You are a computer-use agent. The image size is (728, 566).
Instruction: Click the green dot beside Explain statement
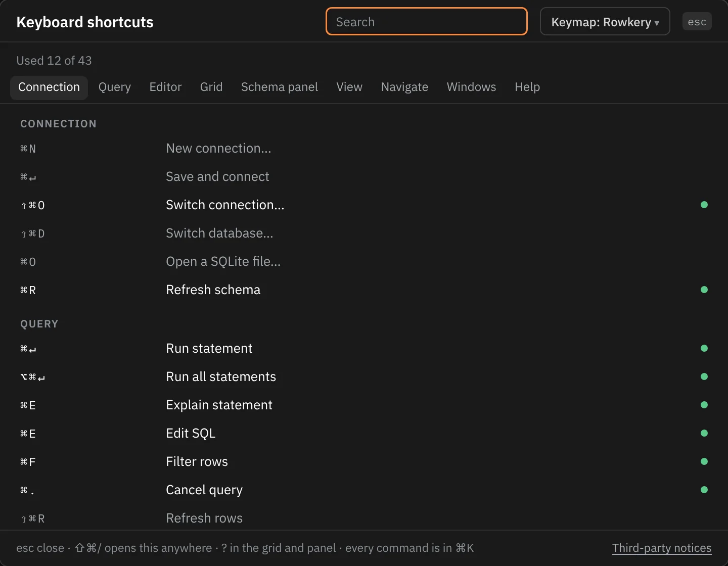click(704, 405)
